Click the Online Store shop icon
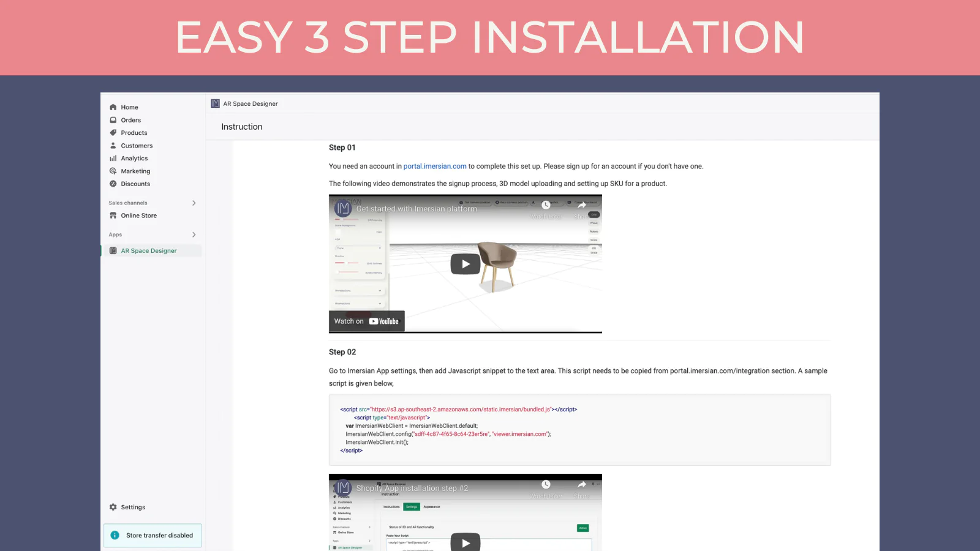980x551 pixels. coord(113,216)
